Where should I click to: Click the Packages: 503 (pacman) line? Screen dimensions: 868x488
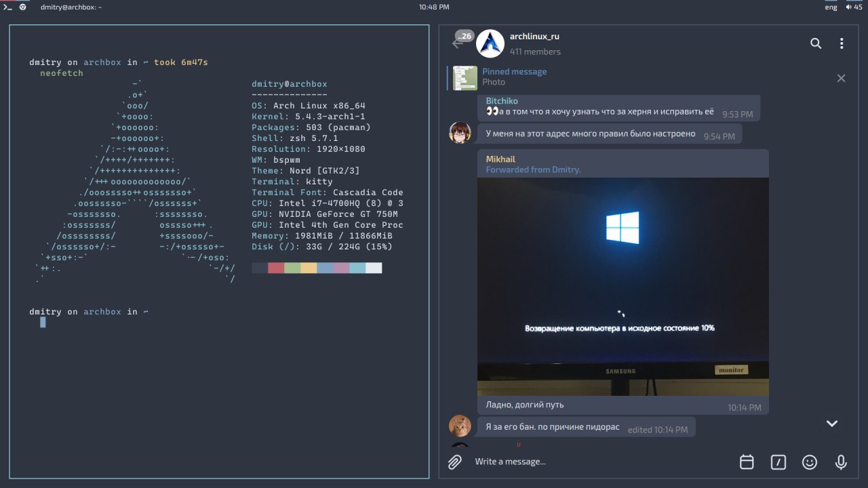tap(311, 127)
